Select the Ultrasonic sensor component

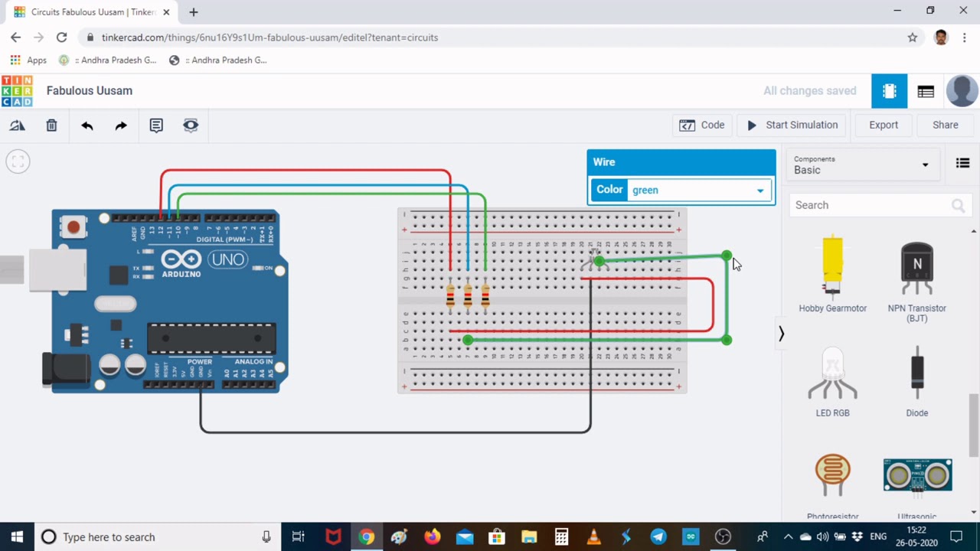click(917, 488)
